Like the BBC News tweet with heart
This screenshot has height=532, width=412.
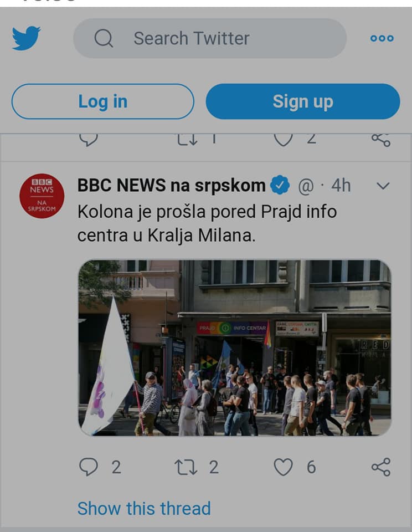(283, 467)
